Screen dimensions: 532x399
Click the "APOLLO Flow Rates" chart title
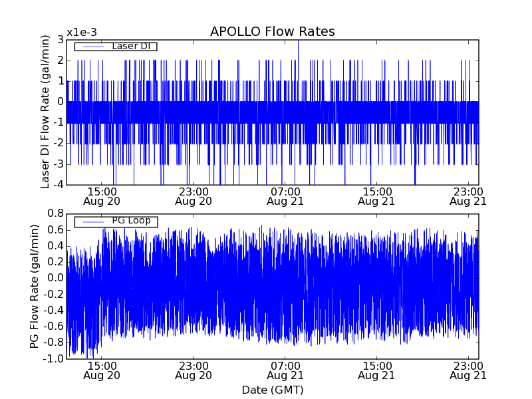point(272,32)
